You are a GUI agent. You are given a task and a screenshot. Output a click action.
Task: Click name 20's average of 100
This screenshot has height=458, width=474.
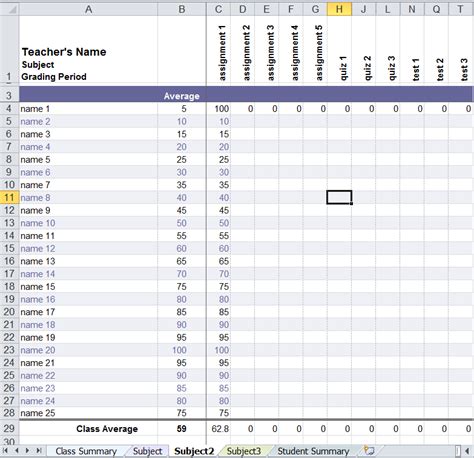tap(182, 350)
